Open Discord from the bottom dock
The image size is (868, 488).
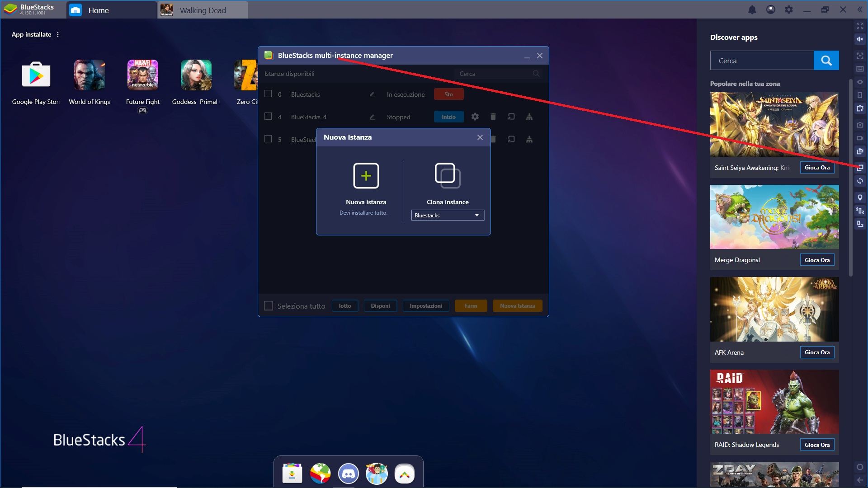[349, 474]
